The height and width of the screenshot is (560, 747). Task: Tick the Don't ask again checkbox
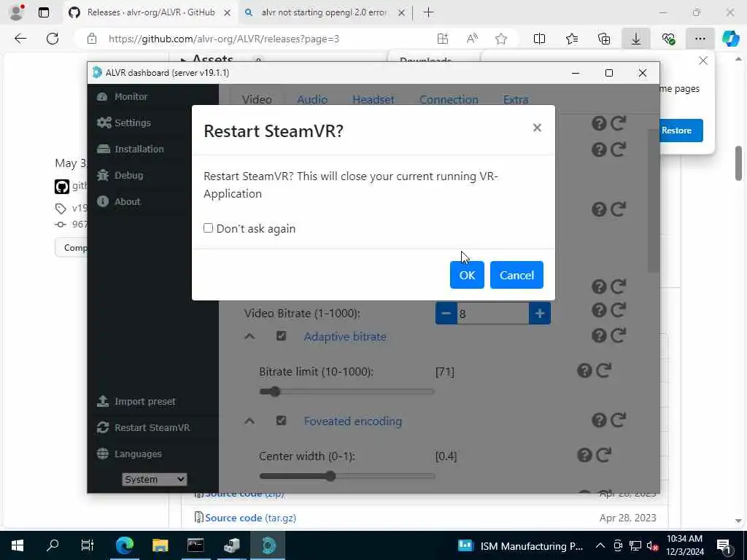[208, 228]
